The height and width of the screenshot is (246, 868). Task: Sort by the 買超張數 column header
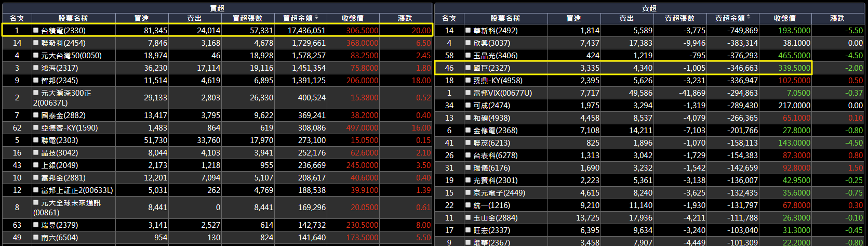(x=247, y=18)
